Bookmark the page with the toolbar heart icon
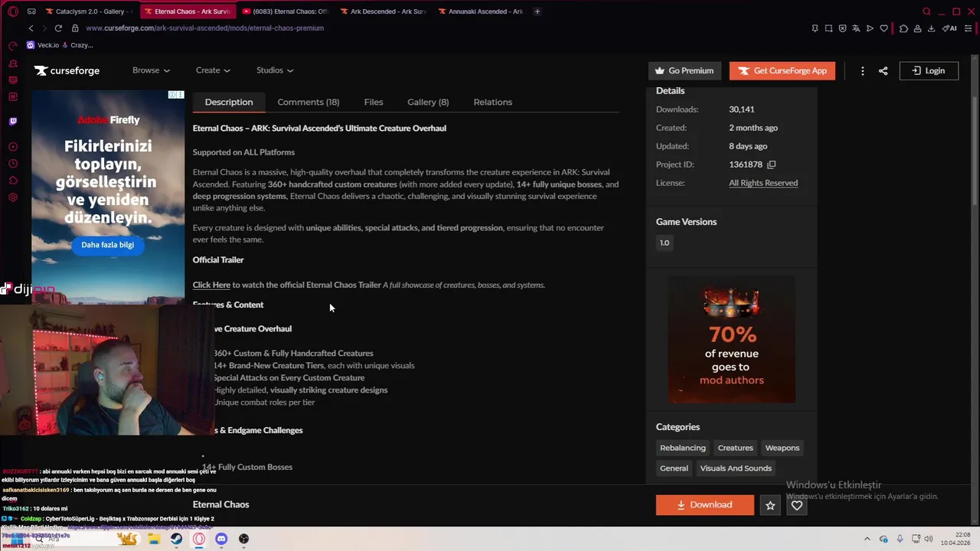Screen dimensions: 980x551 884,28
